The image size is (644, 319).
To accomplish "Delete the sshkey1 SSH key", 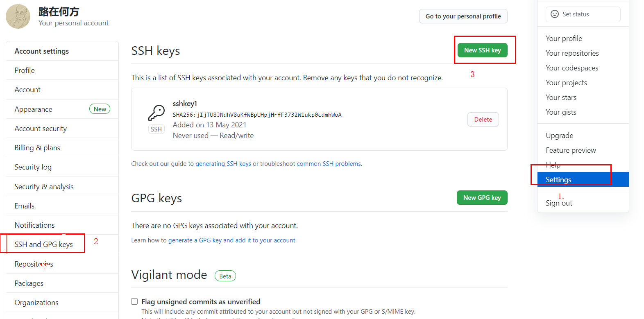I will tap(483, 120).
